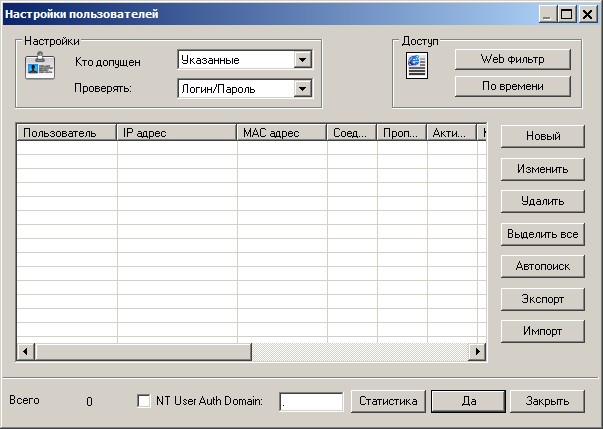Click the Импорт button

pos(541,331)
